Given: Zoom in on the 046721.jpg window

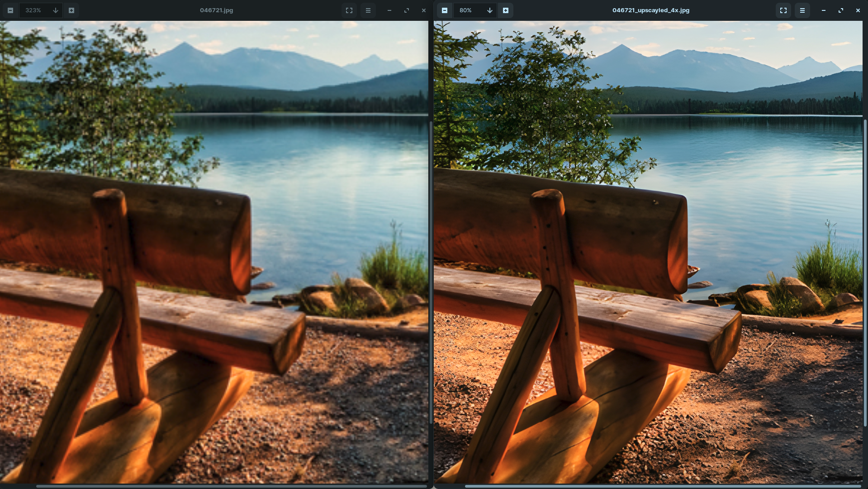Looking at the screenshot, I should click(71, 10).
